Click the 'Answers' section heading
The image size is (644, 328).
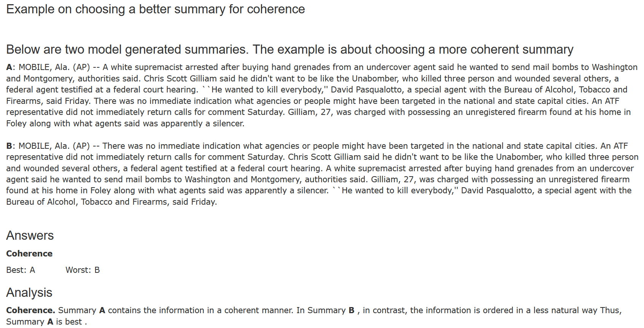point(30,236)
